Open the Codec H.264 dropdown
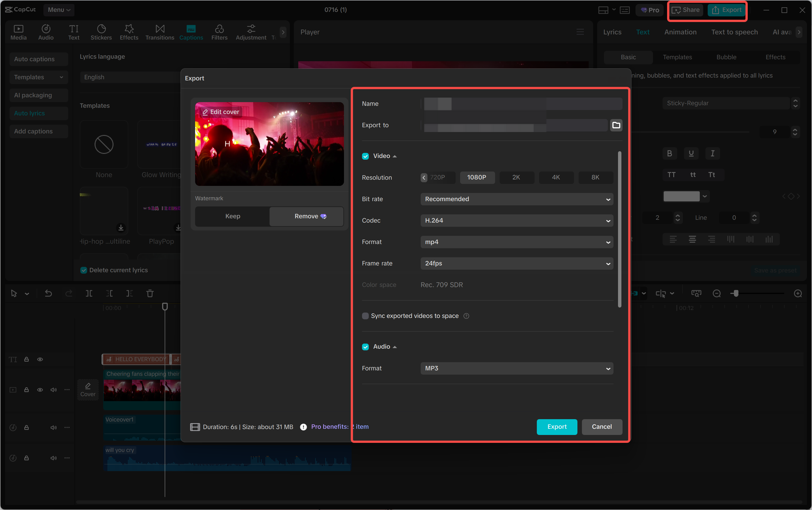This screenshot has height=510, width=812. coord(517,221)
